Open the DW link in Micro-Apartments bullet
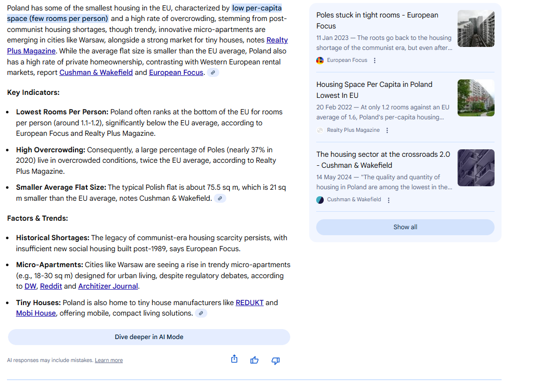Screen dimensions: 557x392 pos(30,286)
